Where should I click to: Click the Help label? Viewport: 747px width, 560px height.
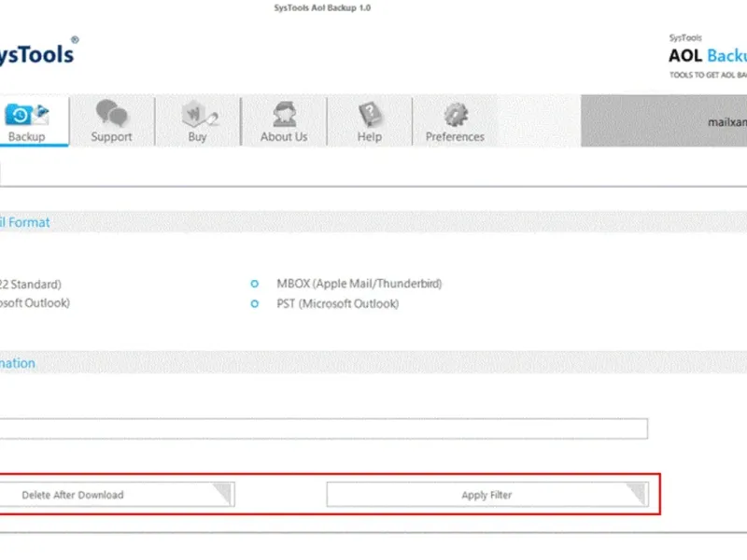370,136
